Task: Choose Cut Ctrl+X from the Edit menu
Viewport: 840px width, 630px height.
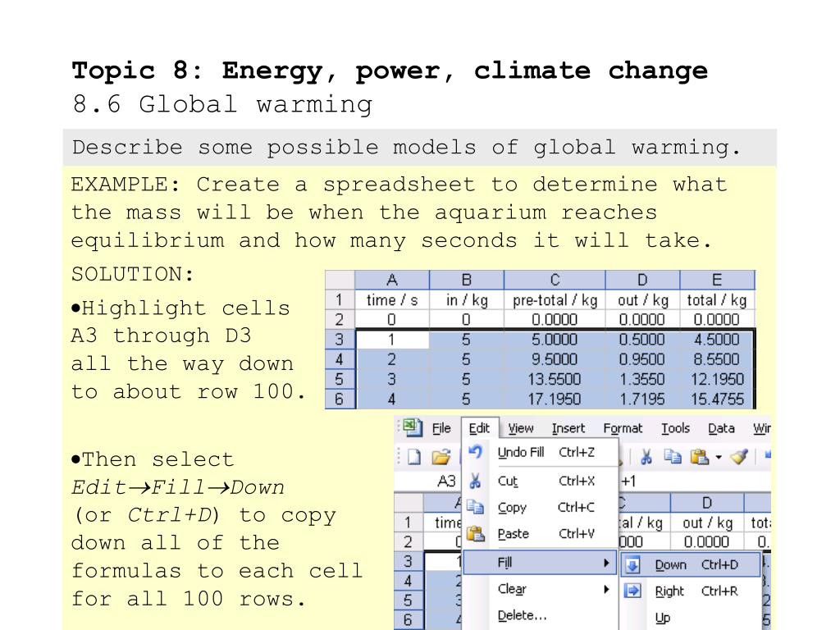Action: click(541, 481)
